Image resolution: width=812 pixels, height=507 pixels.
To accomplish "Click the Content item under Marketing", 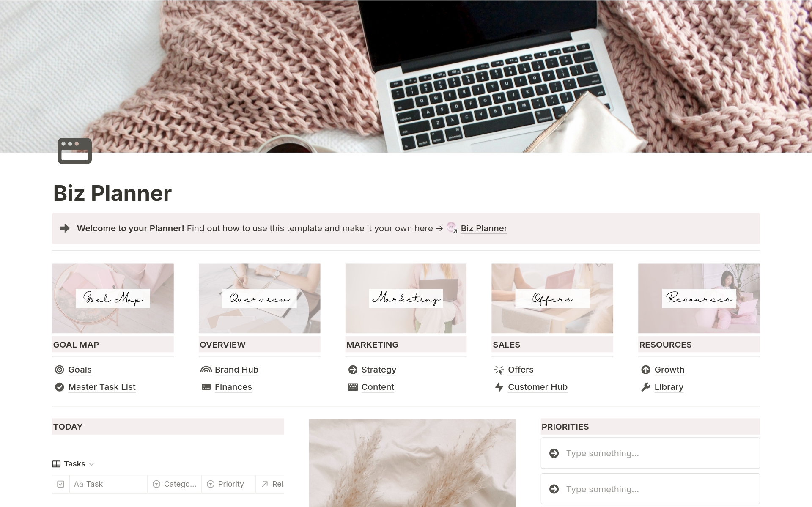I will [379, 386].
